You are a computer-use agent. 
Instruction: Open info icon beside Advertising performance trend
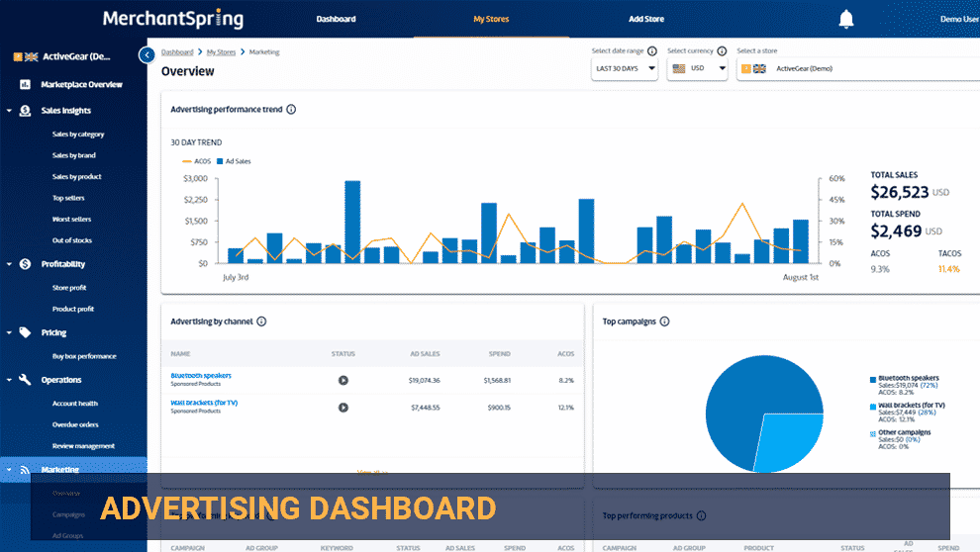click(291, 109)
